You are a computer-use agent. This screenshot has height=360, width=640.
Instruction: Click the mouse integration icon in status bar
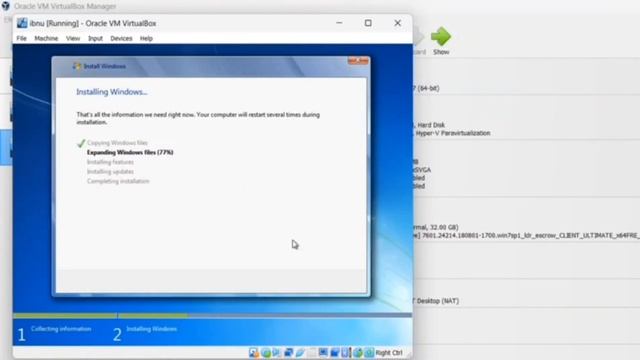pos(358,353)
